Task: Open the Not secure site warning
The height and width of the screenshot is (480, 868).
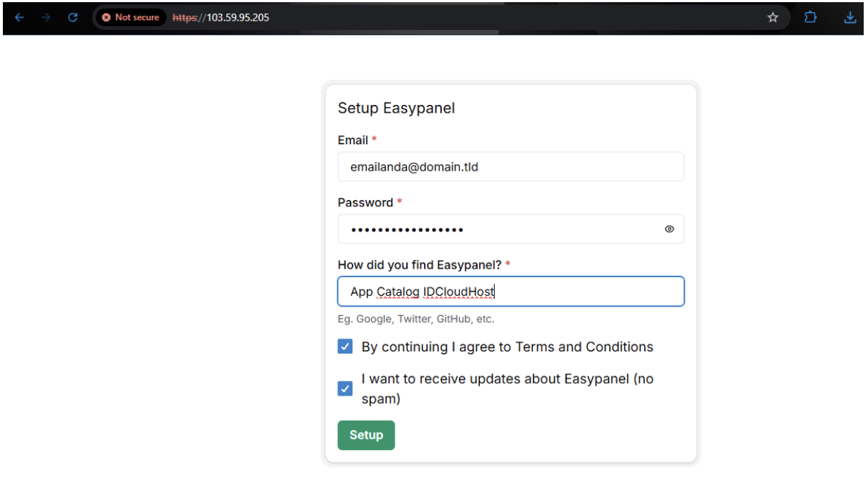Action: coord(131,17)
